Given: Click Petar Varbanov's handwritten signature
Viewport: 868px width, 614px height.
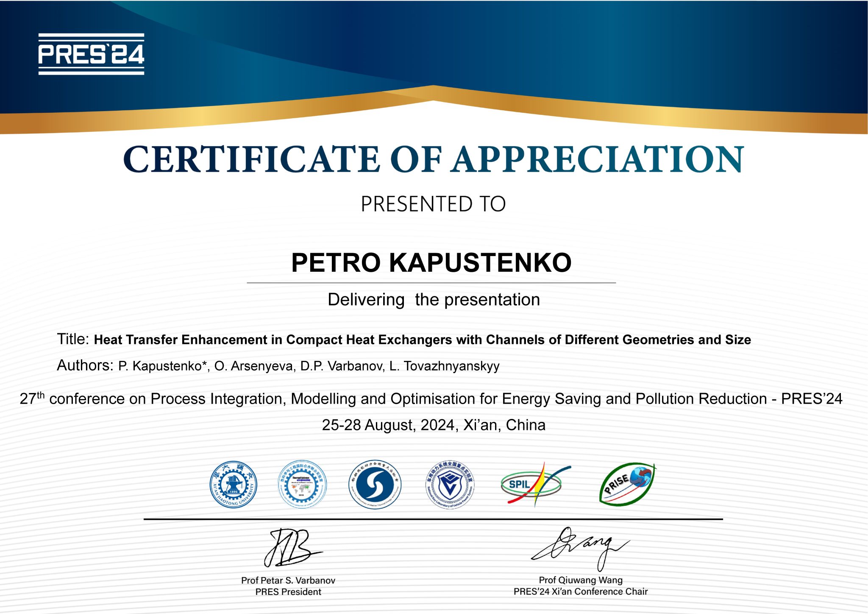Looking at the screenshot, I should point(290,548).
